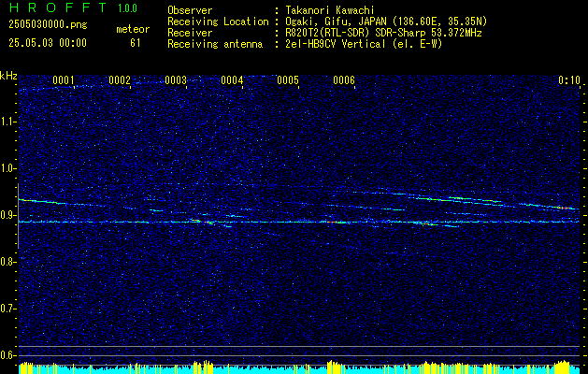Click the Observer field label

(190, 10)
